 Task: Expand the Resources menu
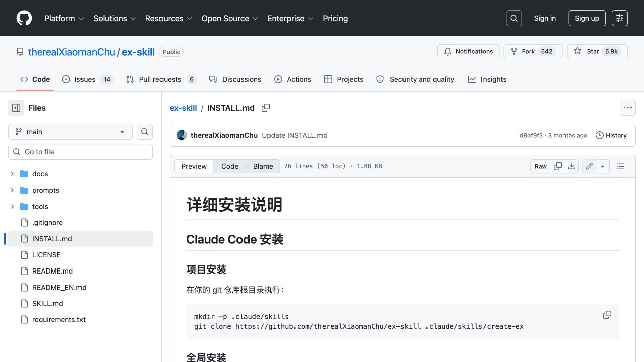169,18
